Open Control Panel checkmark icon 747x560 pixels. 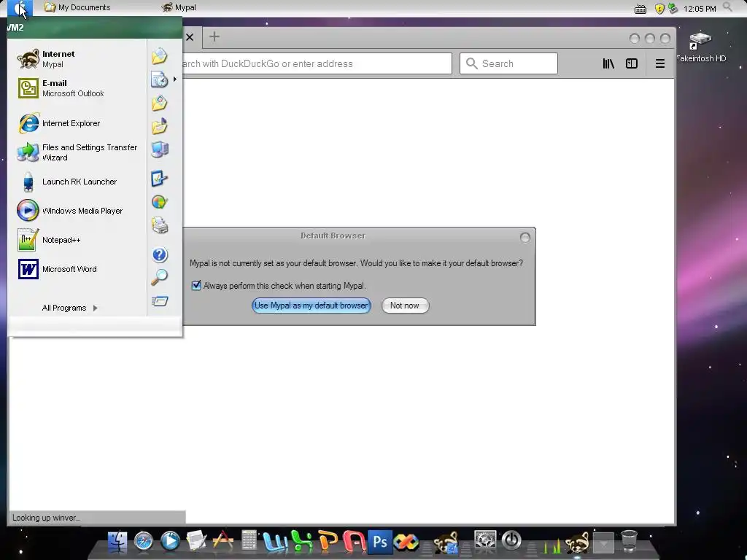pos(160,179)
